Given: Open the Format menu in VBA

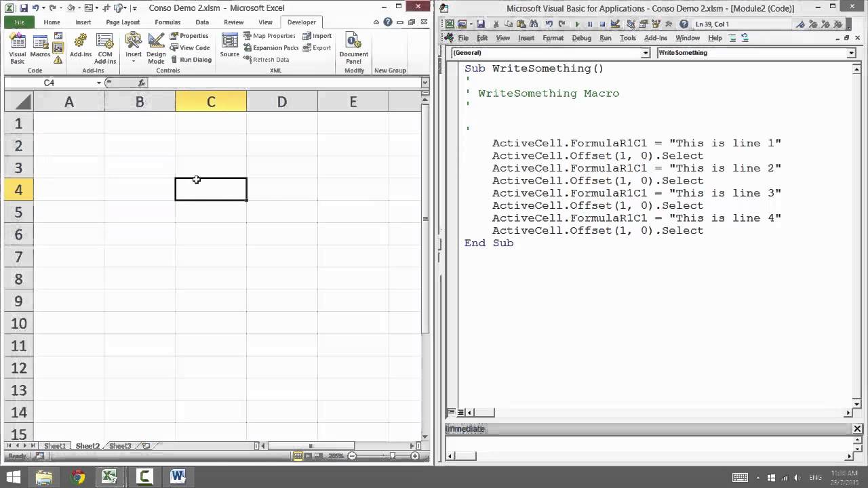Looking at the screenshot, I should [553, 38].
